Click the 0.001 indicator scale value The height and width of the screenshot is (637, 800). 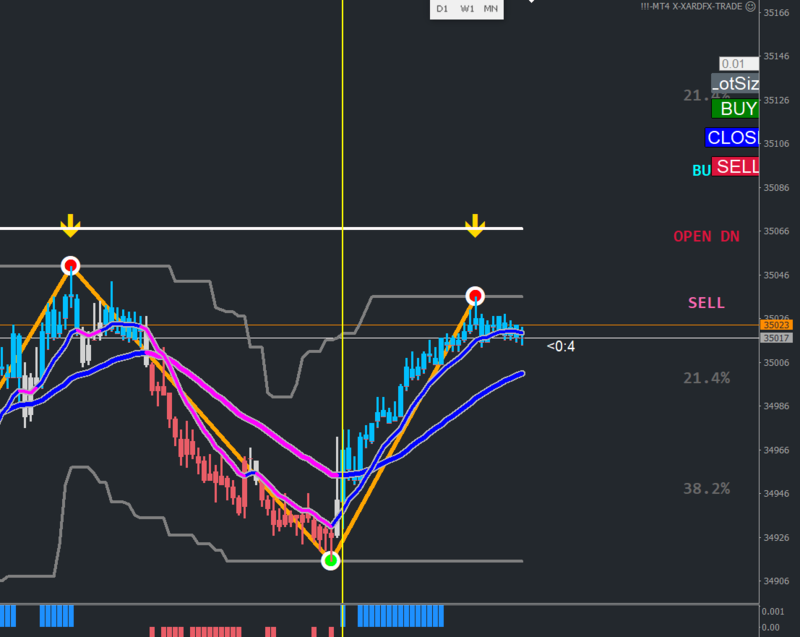[772, 611]
